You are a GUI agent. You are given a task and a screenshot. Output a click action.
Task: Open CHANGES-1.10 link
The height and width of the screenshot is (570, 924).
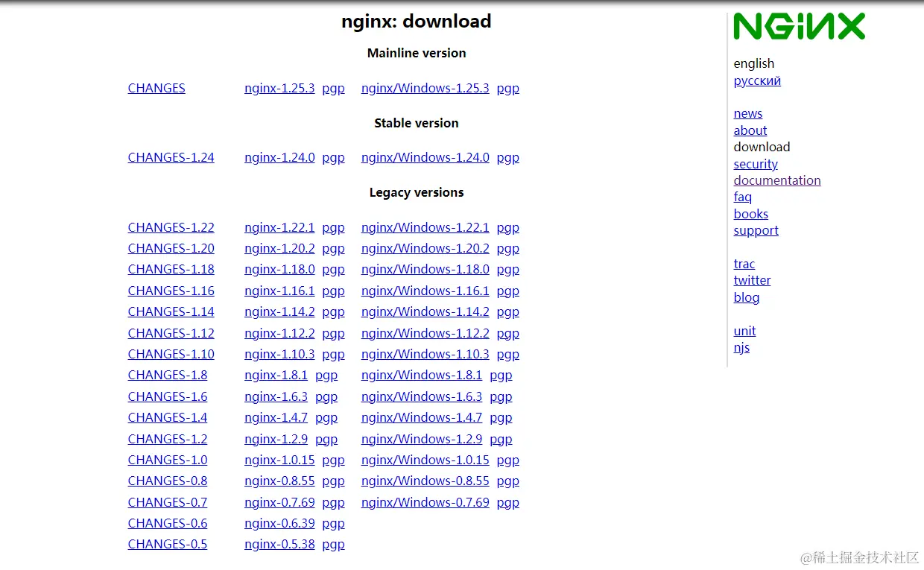tap(171, 354)
